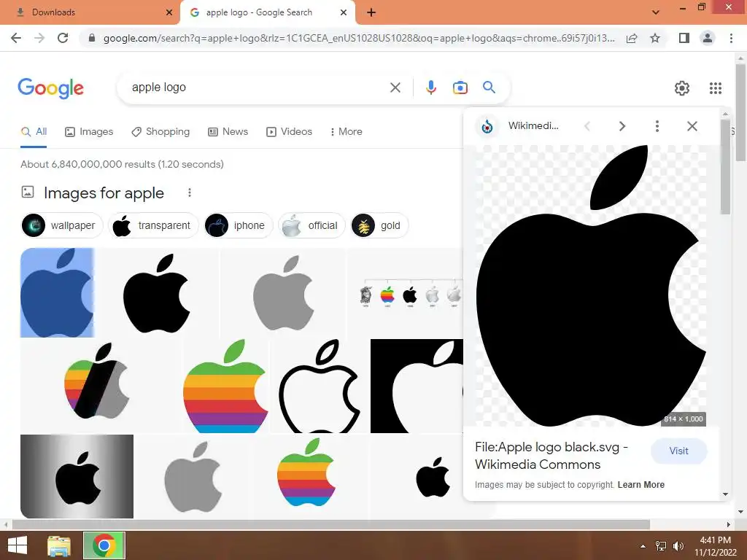747x560 pixels.
Task: Open the taskbar clock and date
Action: pos(716,546)
